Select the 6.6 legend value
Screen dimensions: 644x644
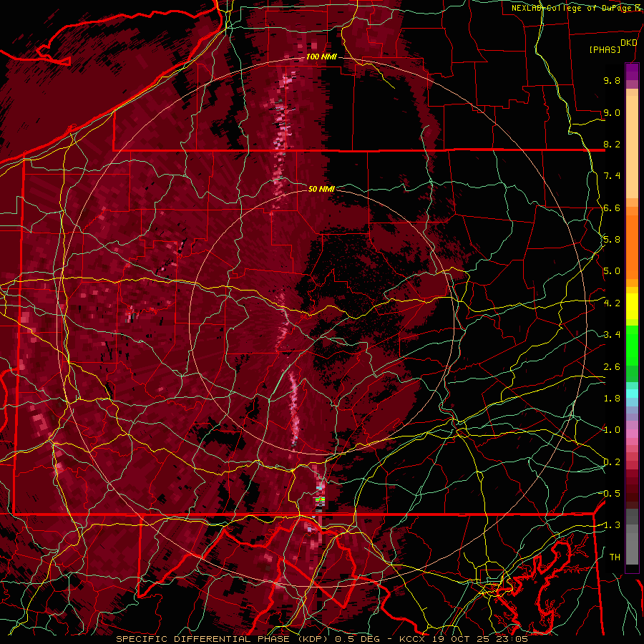(612, 208)
